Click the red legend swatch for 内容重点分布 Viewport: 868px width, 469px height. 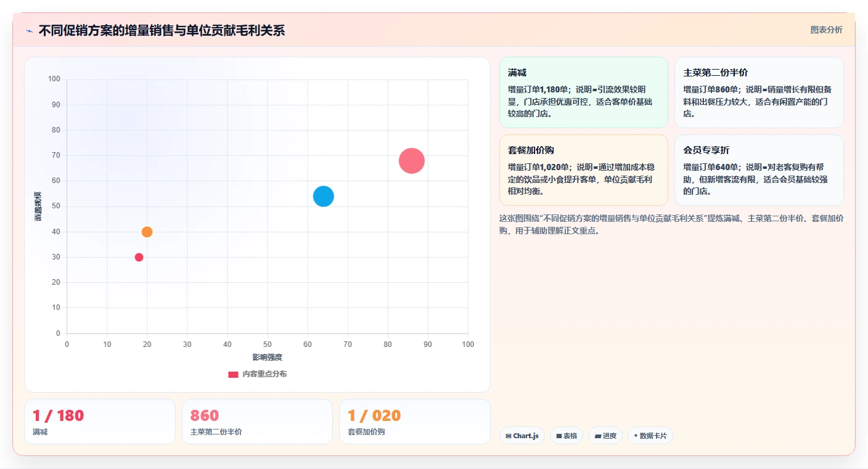(233, 374)
